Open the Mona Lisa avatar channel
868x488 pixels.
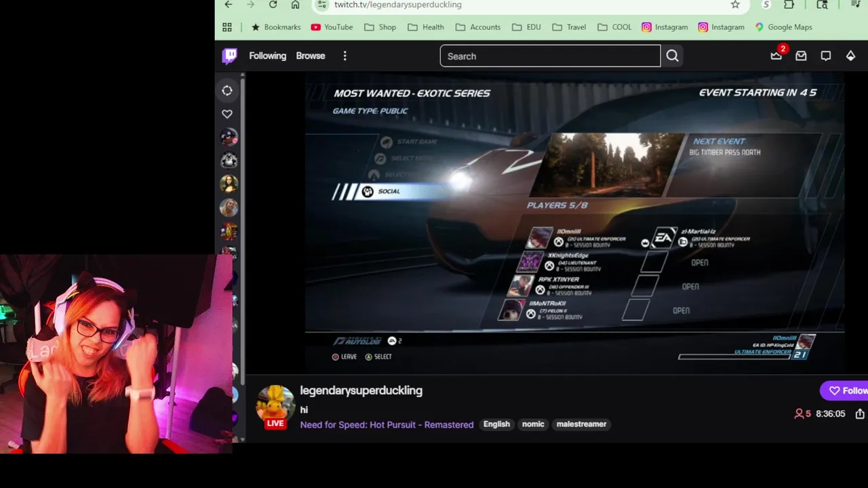229,184
